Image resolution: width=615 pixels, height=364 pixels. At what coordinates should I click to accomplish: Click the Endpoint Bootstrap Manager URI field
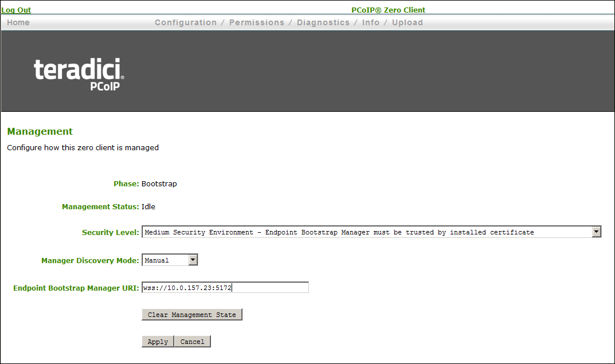click(x=225, y=288)
